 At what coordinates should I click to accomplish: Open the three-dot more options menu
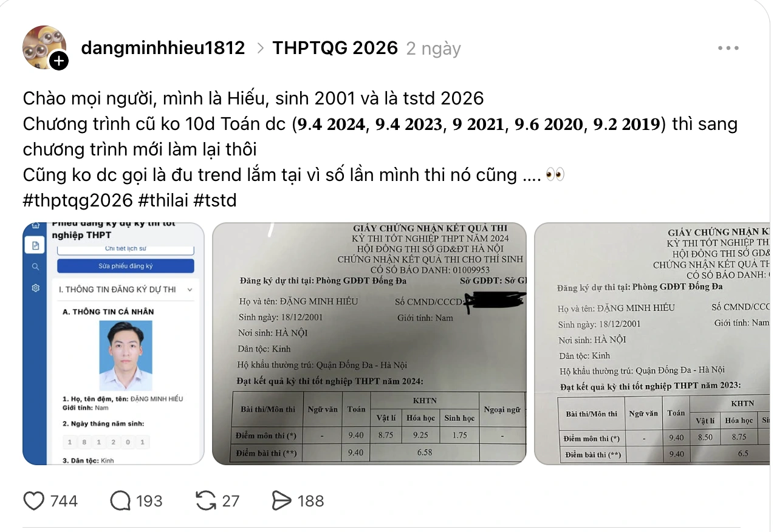point(728,48)
